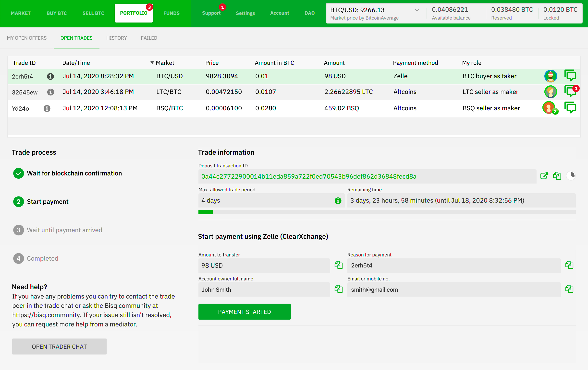Click the copy icon next to 98 USD amount

point(338,265)
